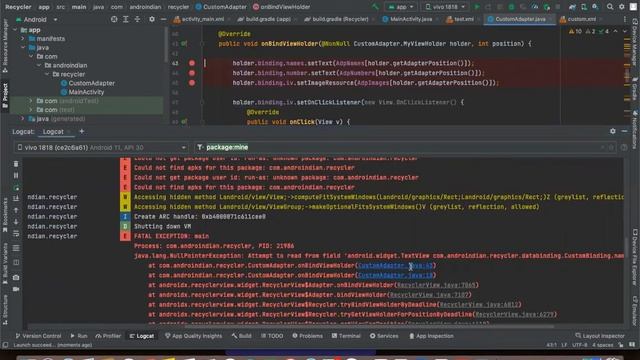Go to next occurrence down arrow in Logcat

(16, 222)
